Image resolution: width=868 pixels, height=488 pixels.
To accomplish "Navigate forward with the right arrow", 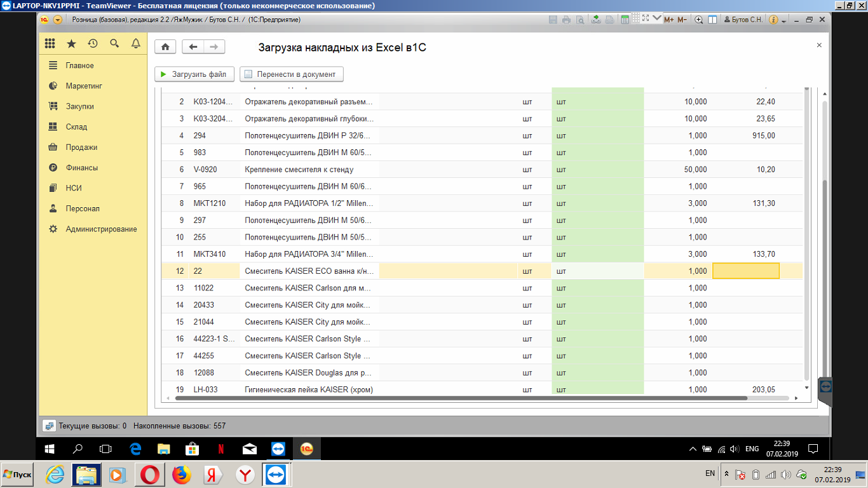I will (214, 46).
